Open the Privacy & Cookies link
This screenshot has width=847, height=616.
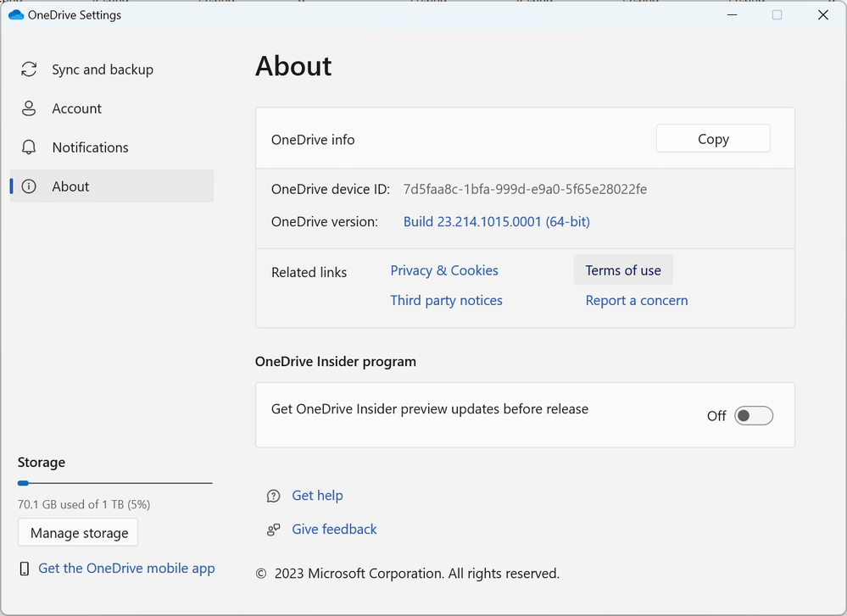443,270
